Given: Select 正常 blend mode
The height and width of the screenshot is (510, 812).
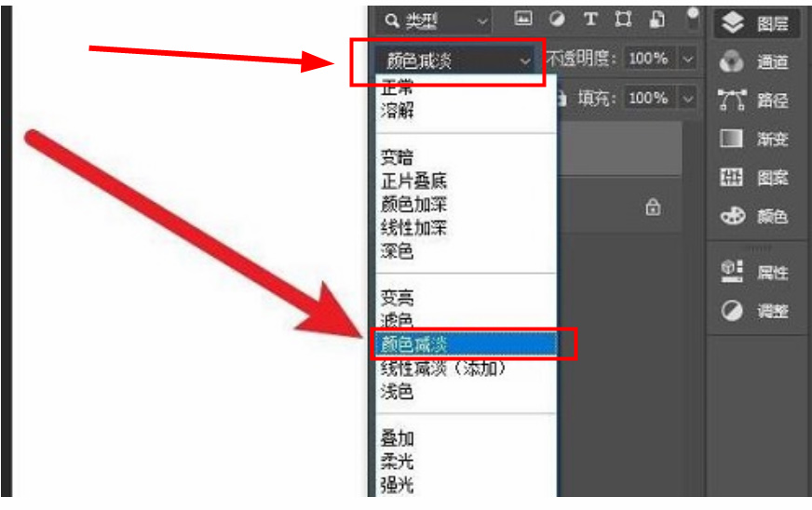Looking at the screenshot, I should (x=467, y=88).
